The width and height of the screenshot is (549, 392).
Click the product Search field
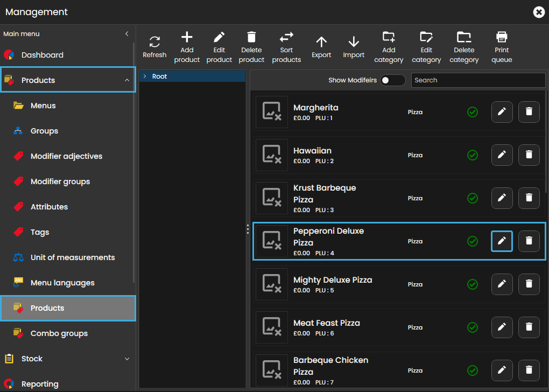tap(478, 80)
